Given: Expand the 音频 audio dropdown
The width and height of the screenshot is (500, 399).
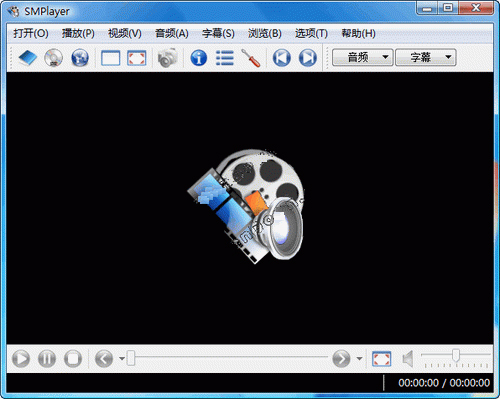Looking at the screenshot, I should pos(363,57).
